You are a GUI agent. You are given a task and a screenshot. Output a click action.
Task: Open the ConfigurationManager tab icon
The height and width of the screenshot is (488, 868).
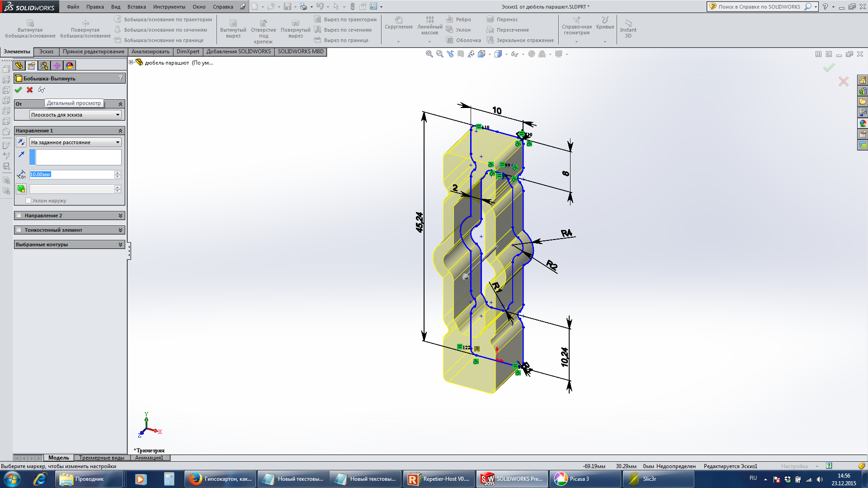[44, 66]
